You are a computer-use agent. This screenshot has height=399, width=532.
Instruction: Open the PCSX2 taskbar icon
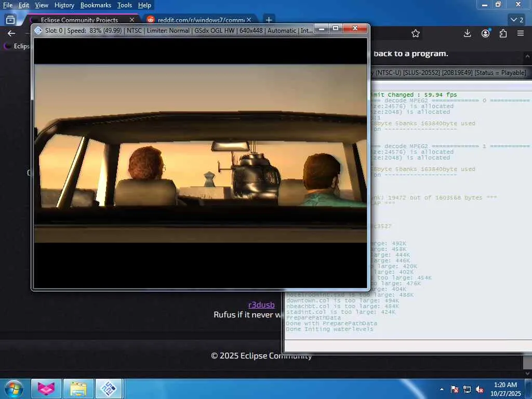(x=109, y=389)
